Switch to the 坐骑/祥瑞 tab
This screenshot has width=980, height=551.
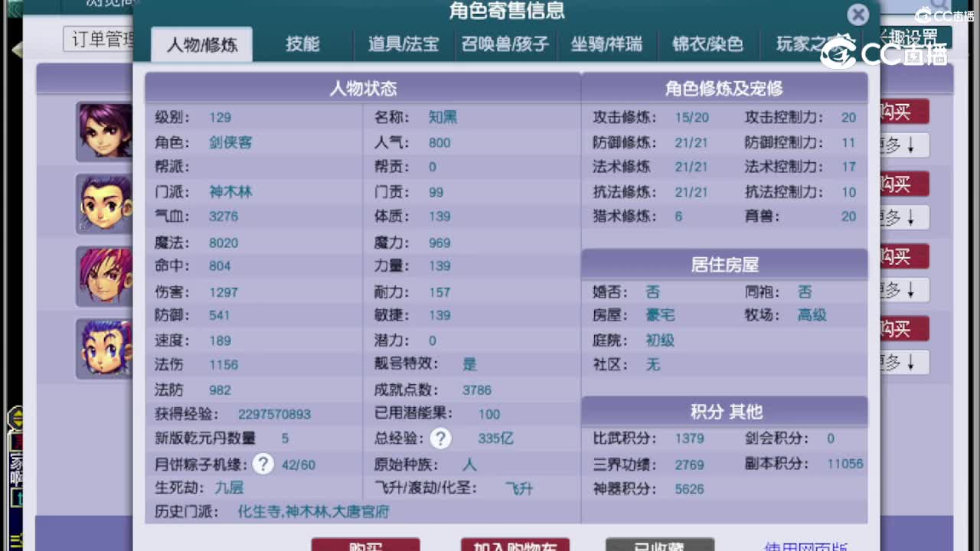(x=609, y=44)
